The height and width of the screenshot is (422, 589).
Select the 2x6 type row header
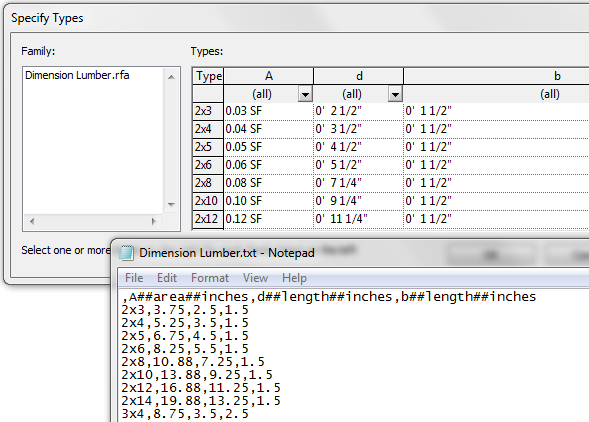pyautogui.click(x=208, y=165)
